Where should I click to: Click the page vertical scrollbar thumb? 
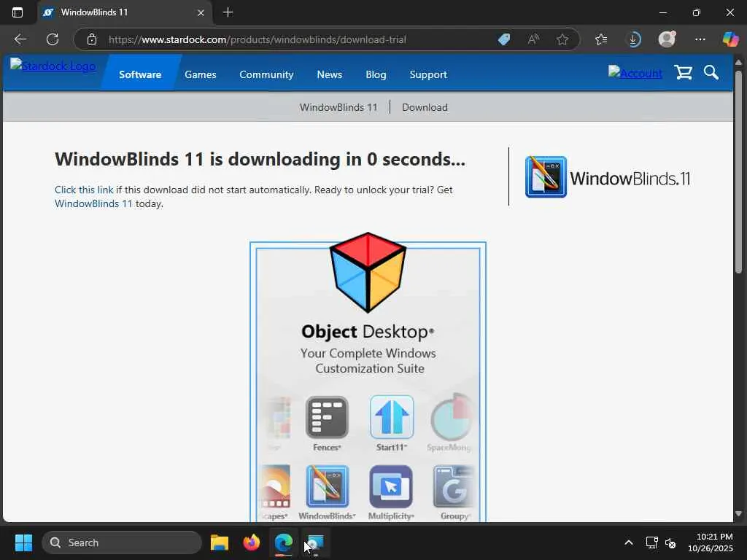738,171
